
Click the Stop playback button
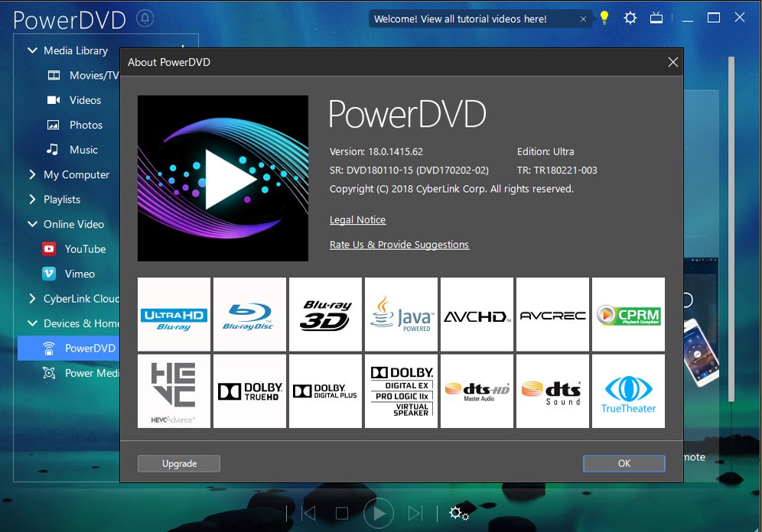[x=342, y=513]
